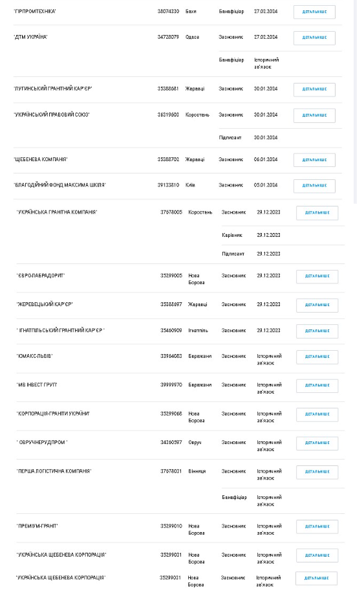Click Детальніше for 'ЄВРО-ЛАБРАДОРИТ'
The image size is (364, 589).
(317, 276)
